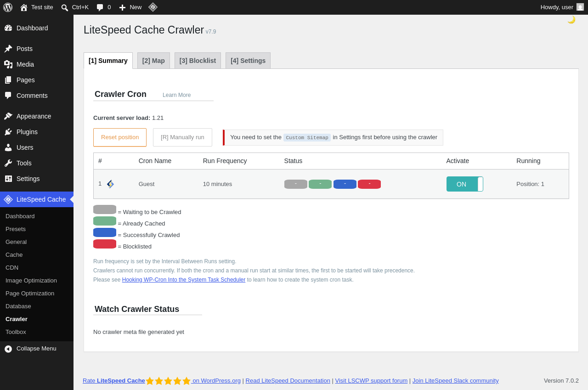Open the Learn More link
This screenshot has width=588, height=390.
(x=176, y=95)
